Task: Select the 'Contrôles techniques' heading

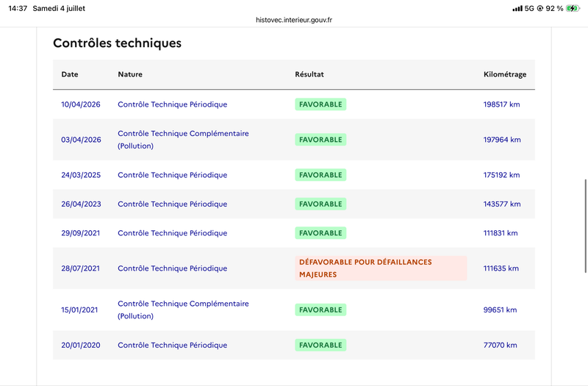Action: [x=117, y=43]
